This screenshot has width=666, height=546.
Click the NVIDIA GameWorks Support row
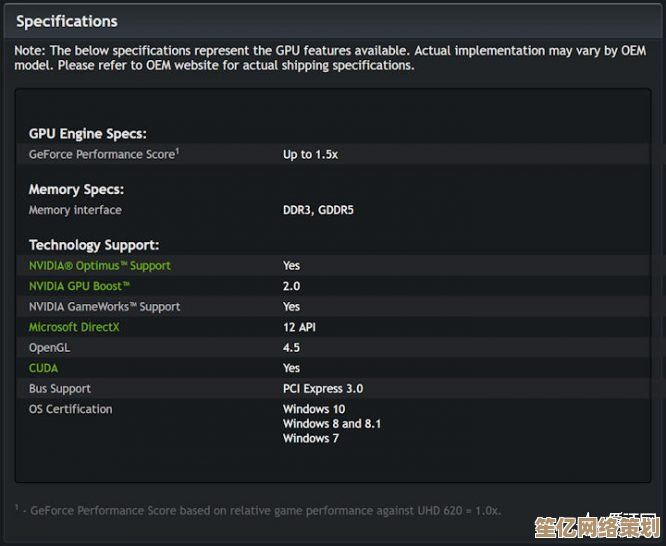[x=333, y=307]
